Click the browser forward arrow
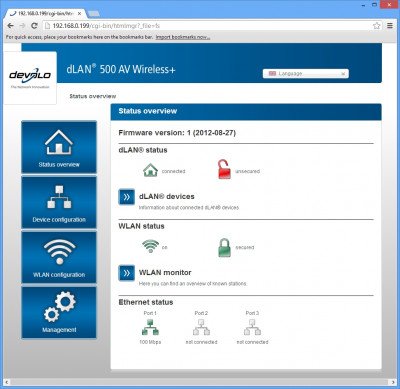Screen dimensions: 400x389 22,26
